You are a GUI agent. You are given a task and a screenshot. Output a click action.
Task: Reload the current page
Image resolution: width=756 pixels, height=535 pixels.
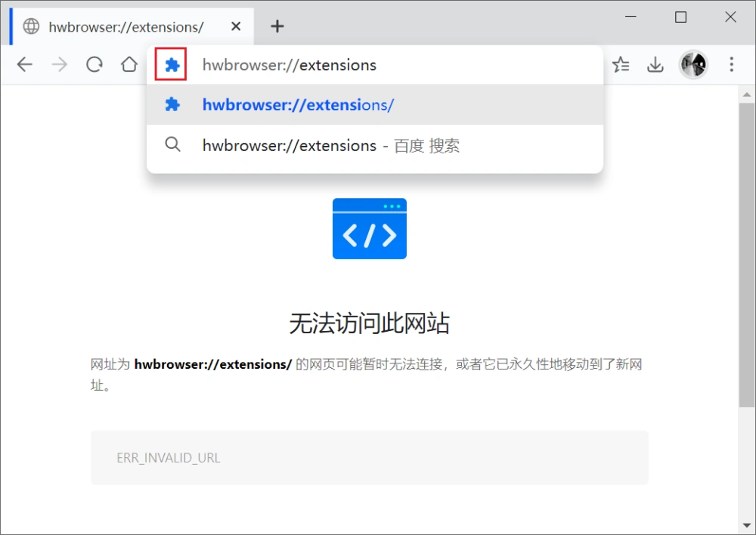point(94,64)
